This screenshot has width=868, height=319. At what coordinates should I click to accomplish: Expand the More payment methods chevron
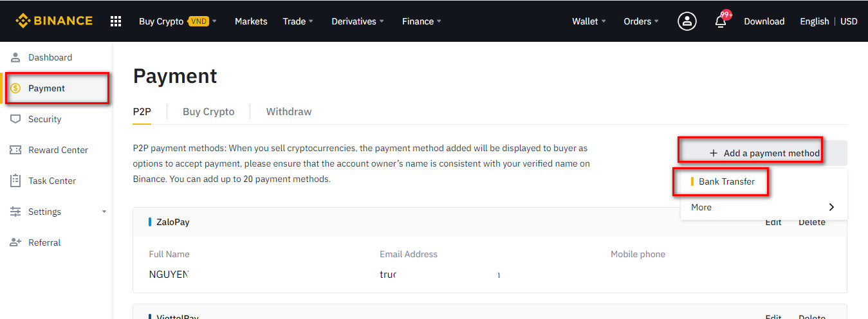pyautogui.click(x=831, y=207)
